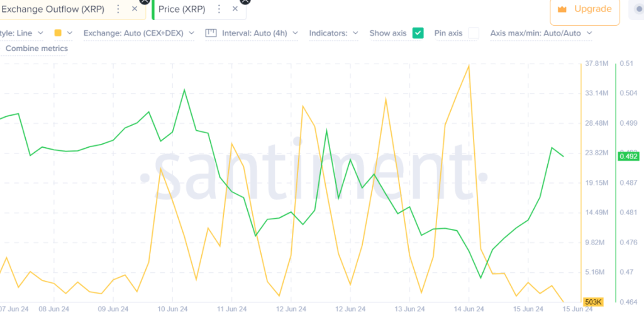Screen dimensions: 644x320
Task: Click the 9.82M axis value
Action: [x=594, y=243]
